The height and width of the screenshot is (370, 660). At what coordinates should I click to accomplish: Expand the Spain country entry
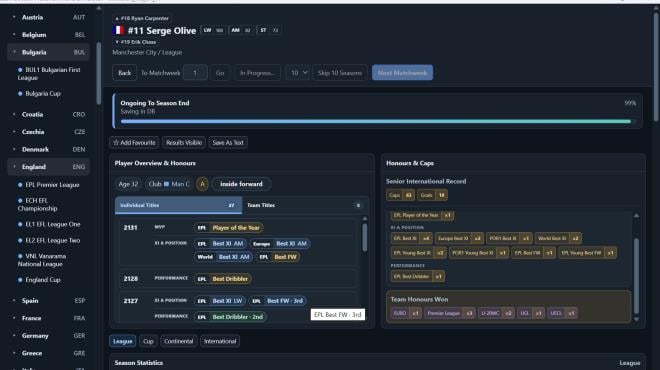(x=48, y=301)
